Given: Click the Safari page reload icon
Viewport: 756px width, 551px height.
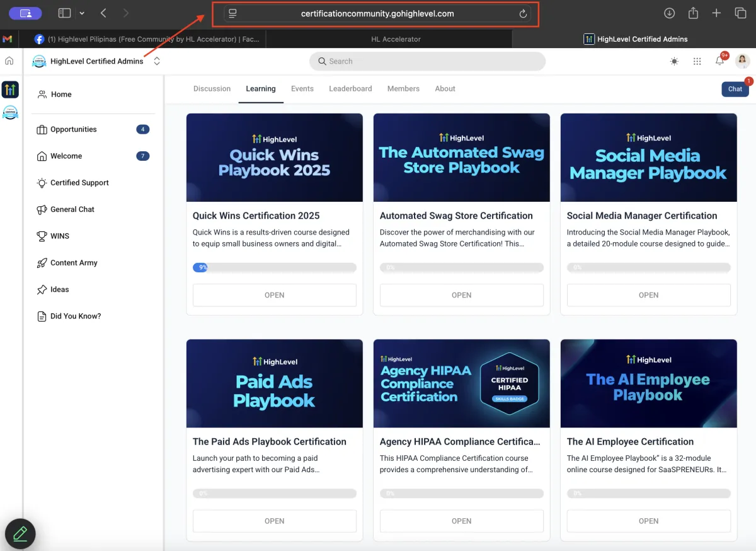Looking at the screenshot, I should click(x=523, y=14).
